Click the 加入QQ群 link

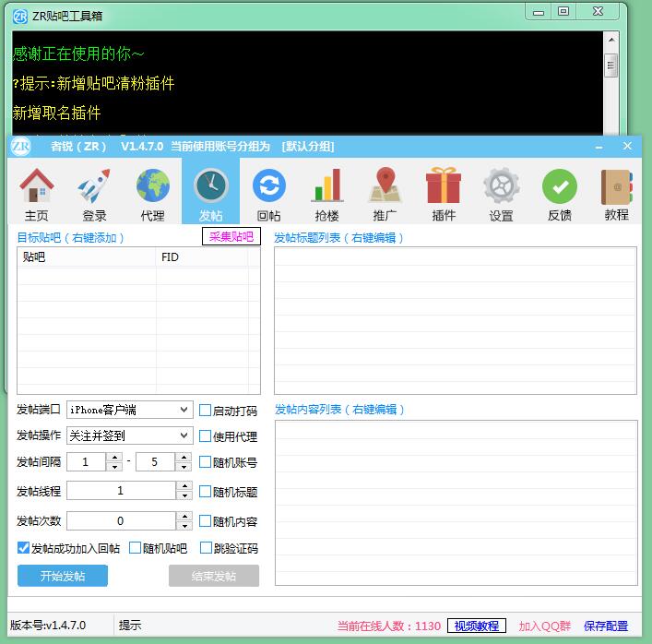click(544, 626)
